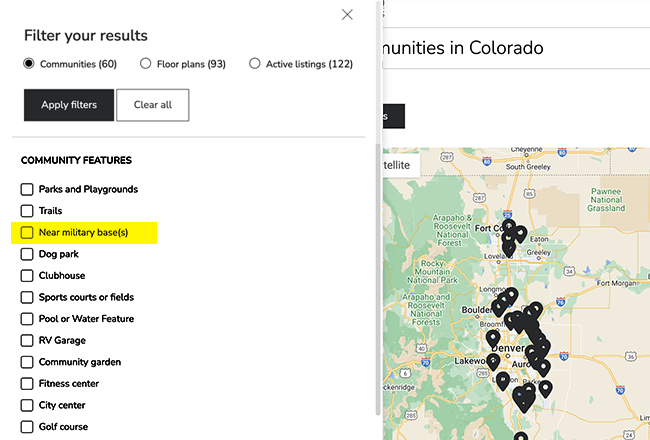Close the filter panel with the X
The image size is (650, 440).
click(x=347, y=14)
